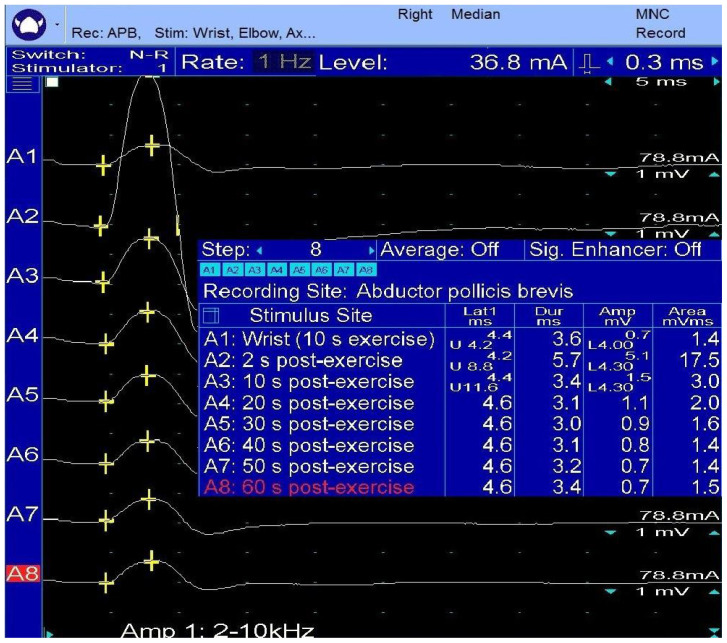
Task: Decrease A8 trace gain with down arrow
Action: pyautogui.click(x=611, y=591)
